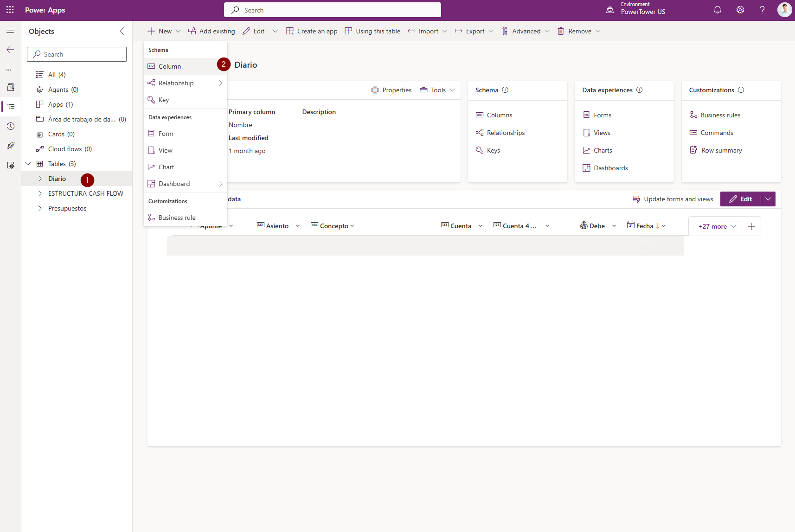Select Key in the Schema menu section
The width and height of the screenshot is (795, 532).
click(x=164, y=100)
